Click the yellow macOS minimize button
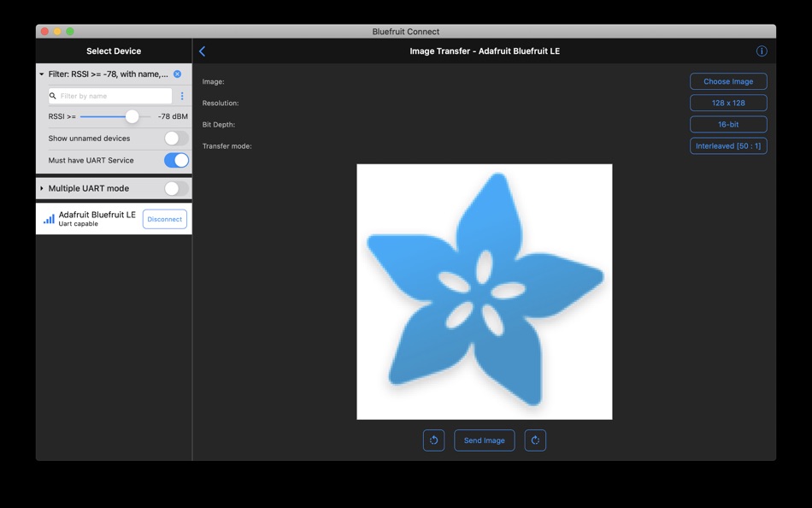The width and height of the screenshot is (812, 508). (57, 32)
